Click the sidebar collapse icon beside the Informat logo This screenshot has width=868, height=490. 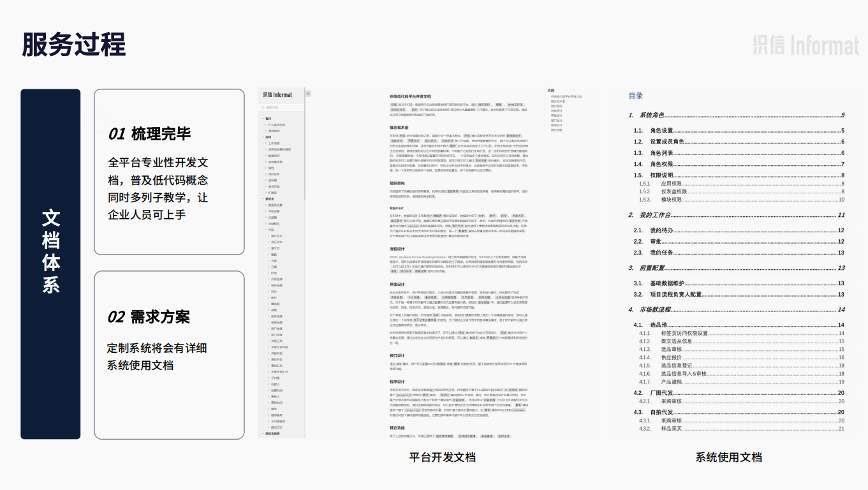(309, 93)
